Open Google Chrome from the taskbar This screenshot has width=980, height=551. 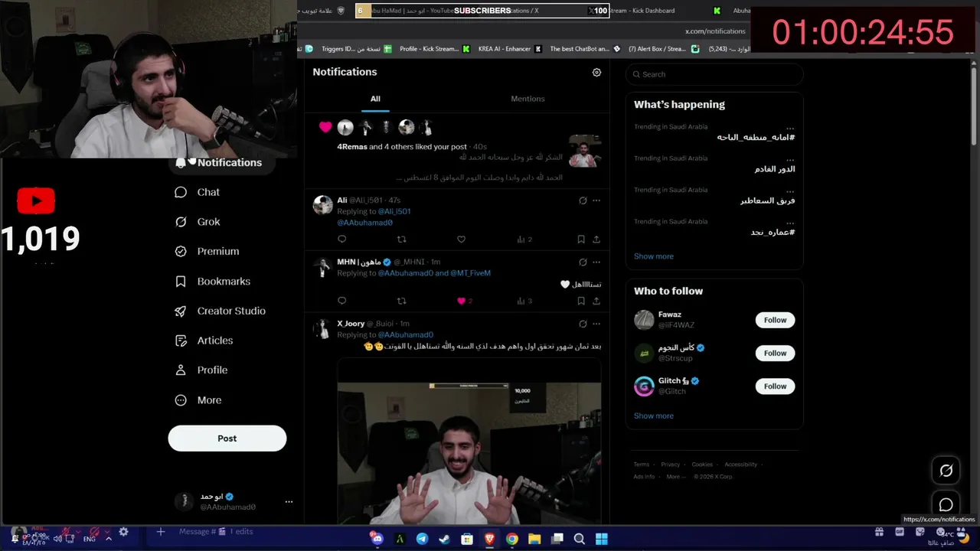pyautogui.click(x=512, y=539)
